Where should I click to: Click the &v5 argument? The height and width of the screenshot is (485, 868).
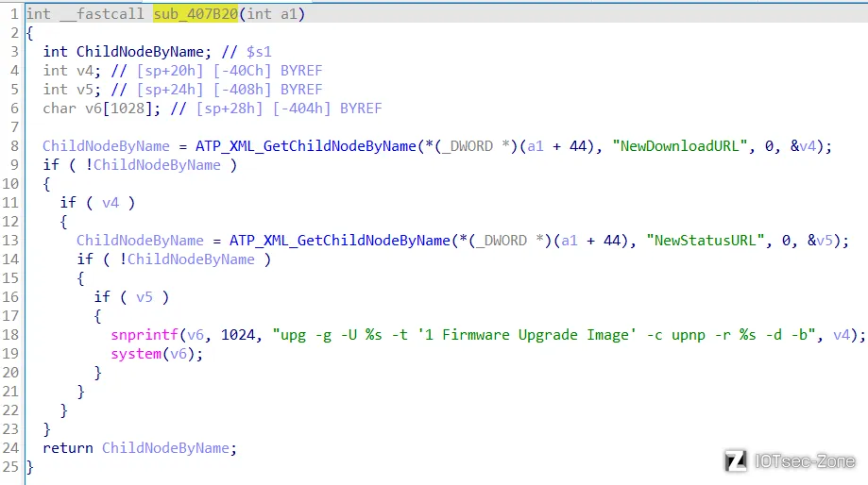[x=821, y=241]
